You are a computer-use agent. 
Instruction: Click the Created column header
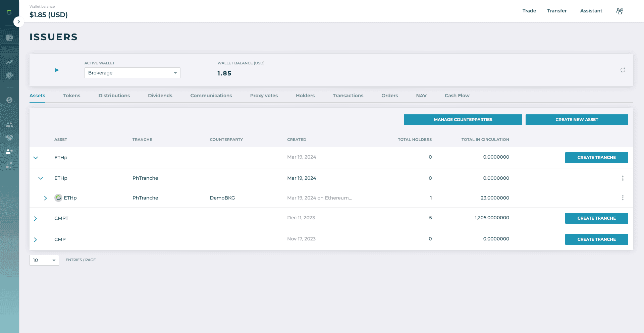297,140
